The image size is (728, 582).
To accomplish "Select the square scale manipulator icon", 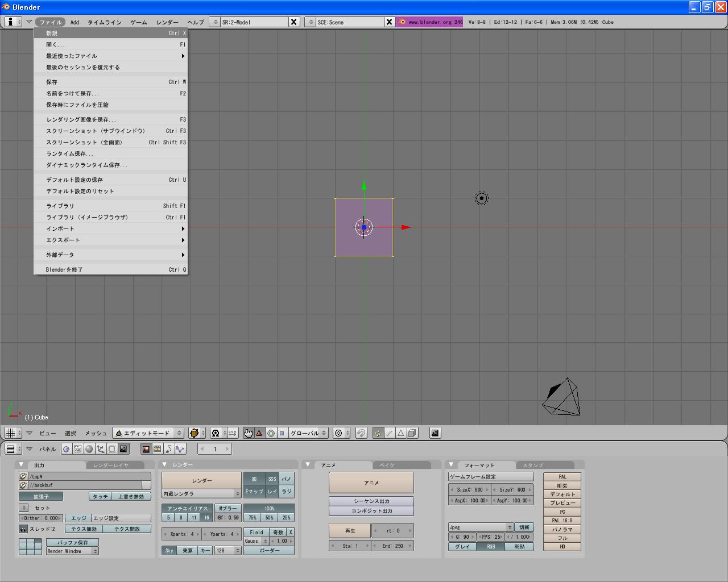I will tap(282, 433).
